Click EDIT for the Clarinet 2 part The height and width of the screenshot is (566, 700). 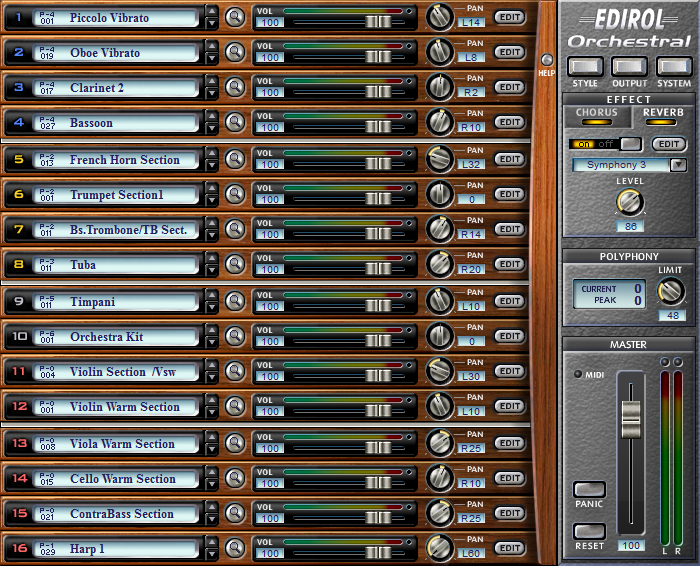[x=510, y=87]
